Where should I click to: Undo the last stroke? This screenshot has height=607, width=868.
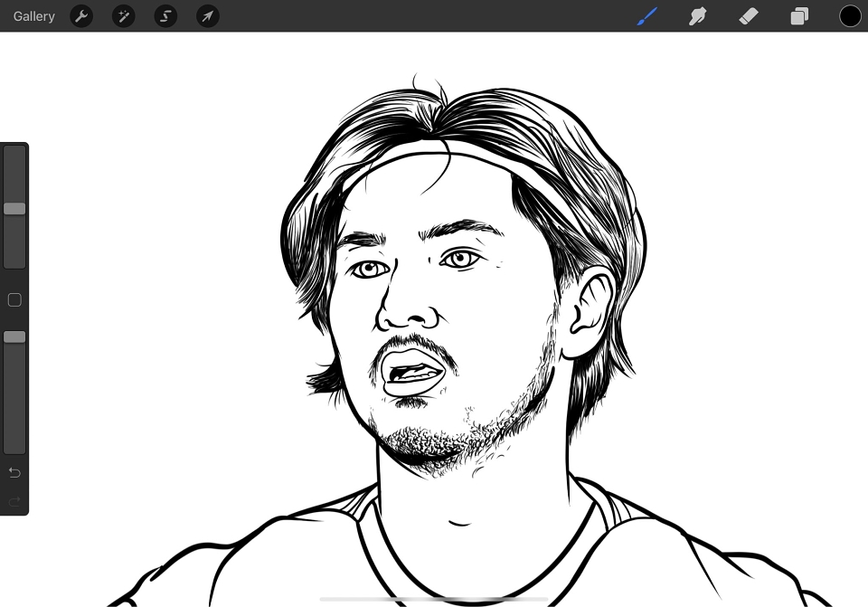pos(14,472)
